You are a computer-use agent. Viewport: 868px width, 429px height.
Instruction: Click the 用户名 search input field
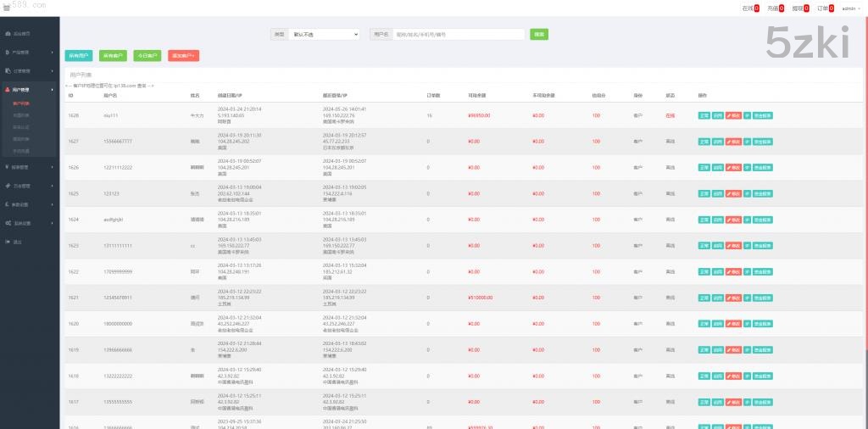tap(459, 35)
